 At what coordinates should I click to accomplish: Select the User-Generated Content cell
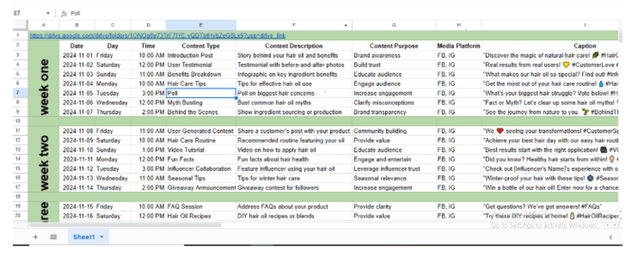(x=201, y=131)
